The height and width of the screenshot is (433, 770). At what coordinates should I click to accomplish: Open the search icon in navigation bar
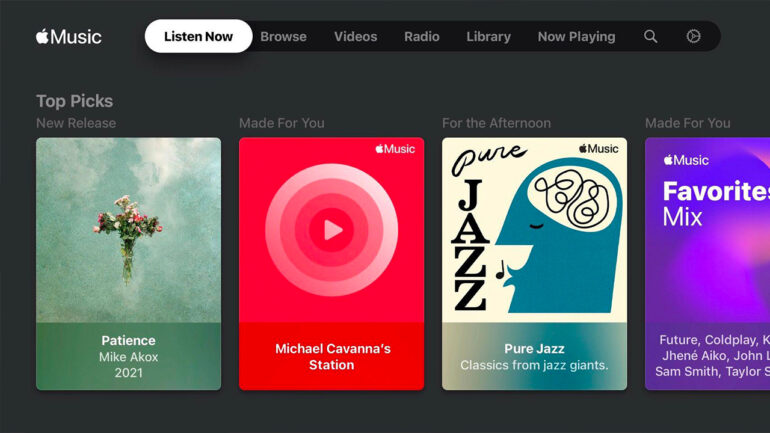(651, 36)
